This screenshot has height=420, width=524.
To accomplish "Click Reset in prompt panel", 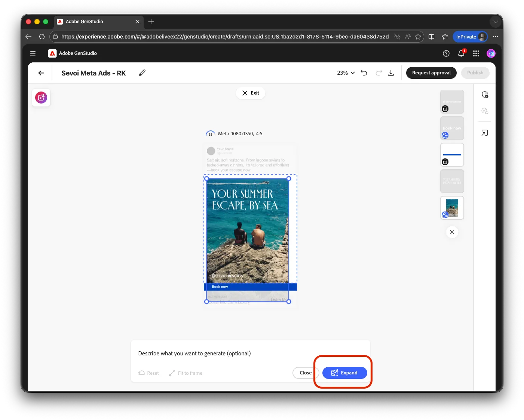I will pos(148,373).
